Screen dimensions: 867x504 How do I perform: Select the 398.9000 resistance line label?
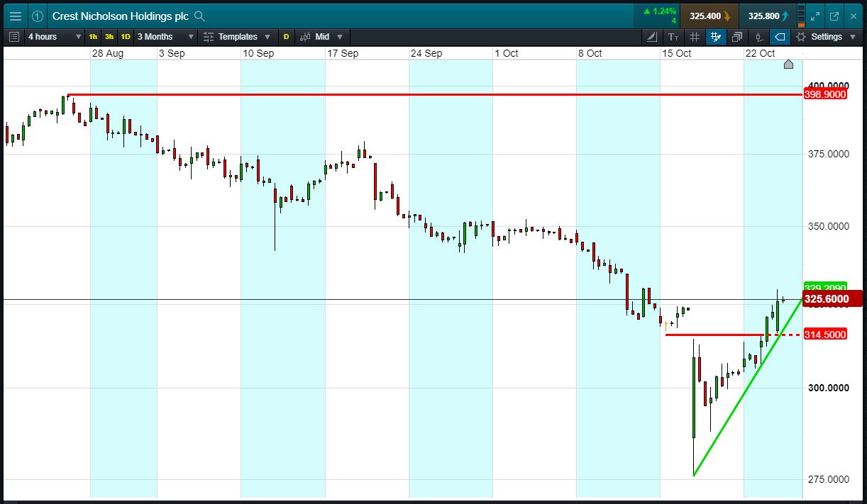825,94
